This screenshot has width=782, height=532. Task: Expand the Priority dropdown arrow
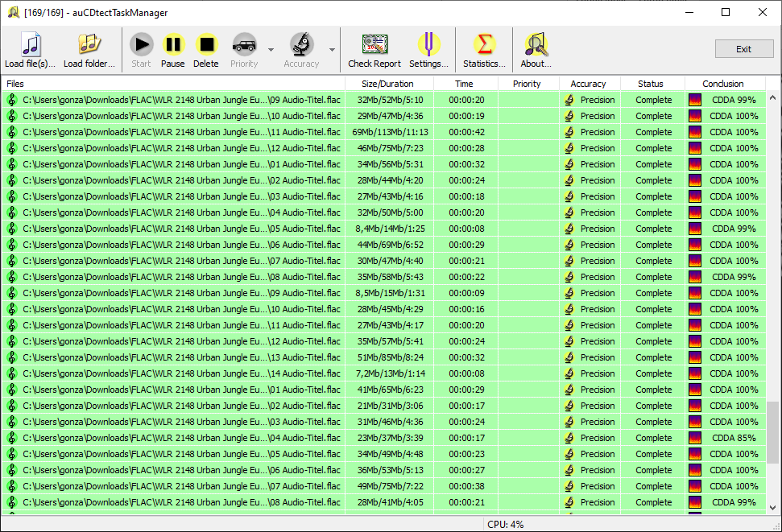click(271, 50)
